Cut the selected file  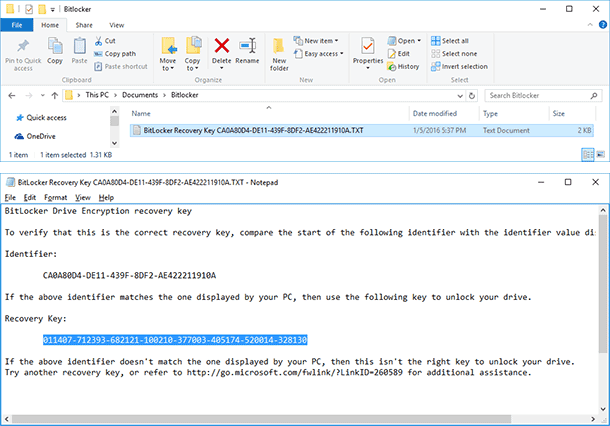(105, 41)
